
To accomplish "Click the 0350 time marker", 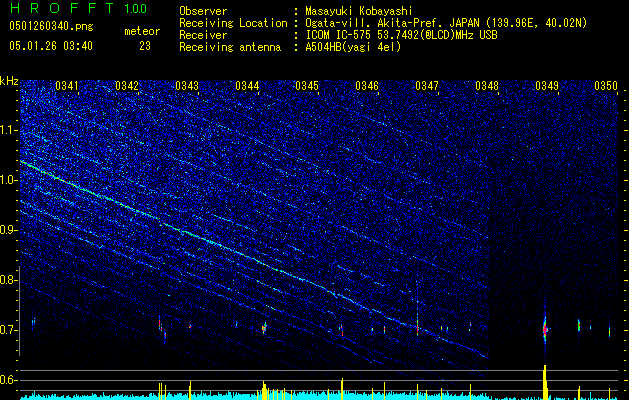I will coord(606,86).
